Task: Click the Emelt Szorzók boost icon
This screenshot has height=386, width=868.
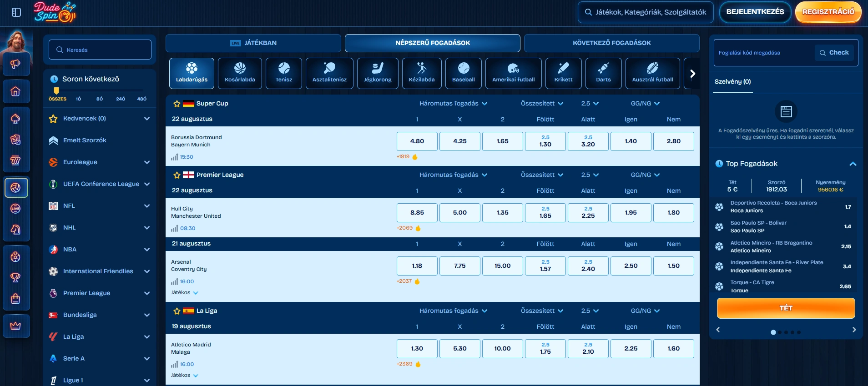Action: point(53,140)
